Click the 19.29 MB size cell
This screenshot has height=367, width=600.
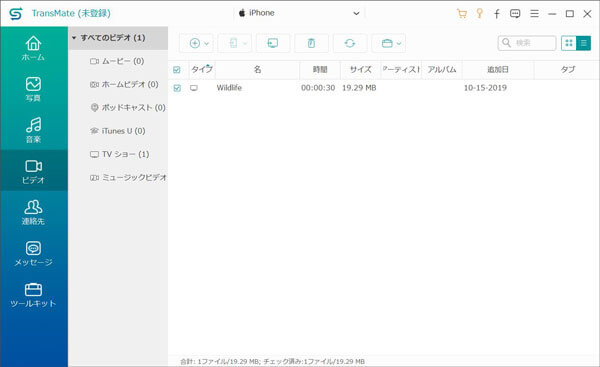(x=359, y=88)
